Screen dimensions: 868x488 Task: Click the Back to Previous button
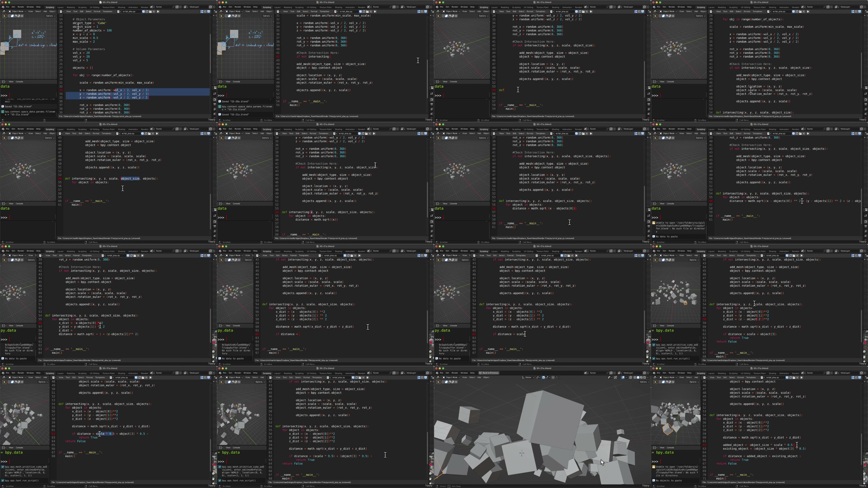489,373
